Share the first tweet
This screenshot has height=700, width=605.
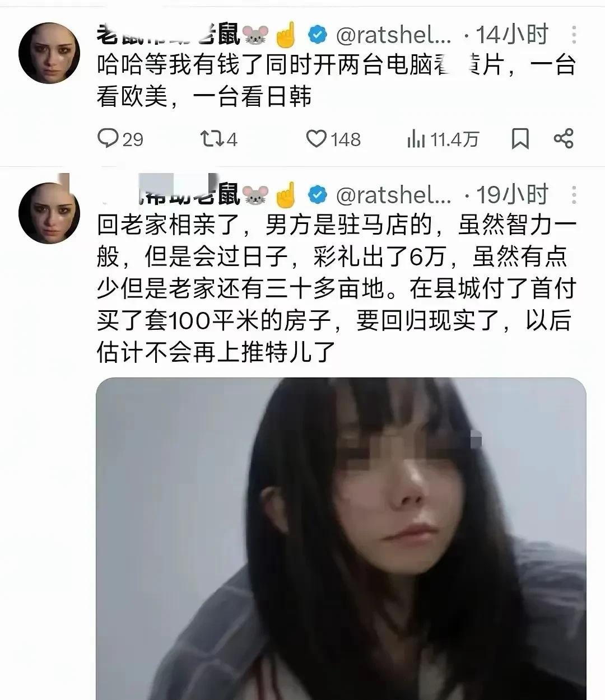coord(563,138)
